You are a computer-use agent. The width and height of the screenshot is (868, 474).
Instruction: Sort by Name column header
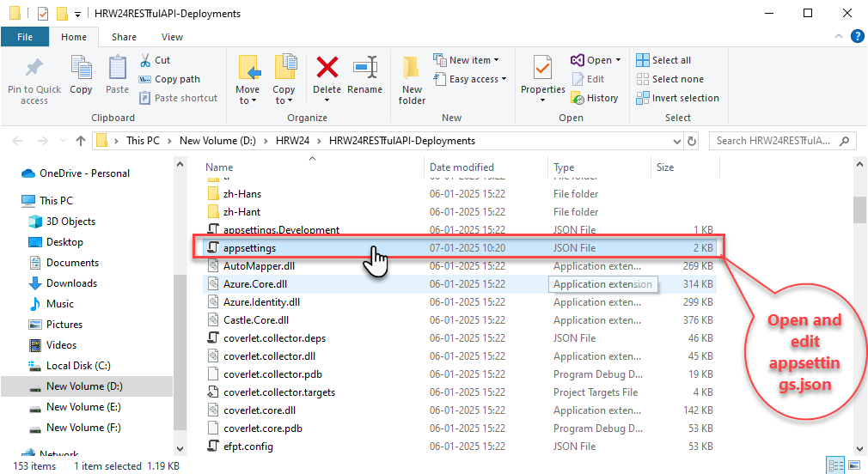(x=219, y=167)
